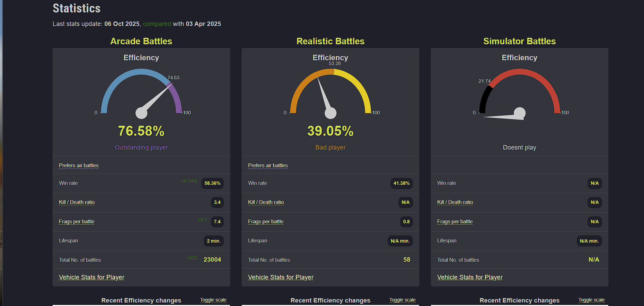644x306 pixels.
Task: Toggle scale for Realistic Recent Efficiency changes
Action: click(402, 300)
